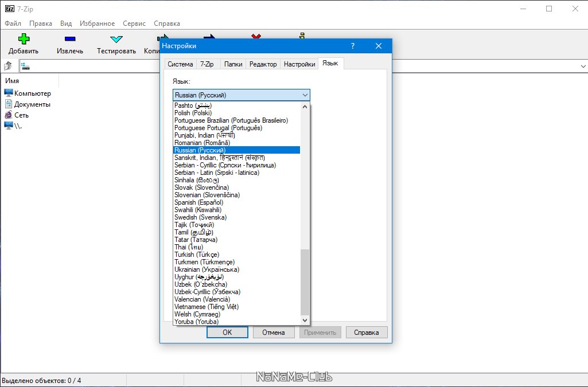Choose Serbian - Cyrillic language option
Viewport: 588px width, 387px height.
tap(236, 165)
